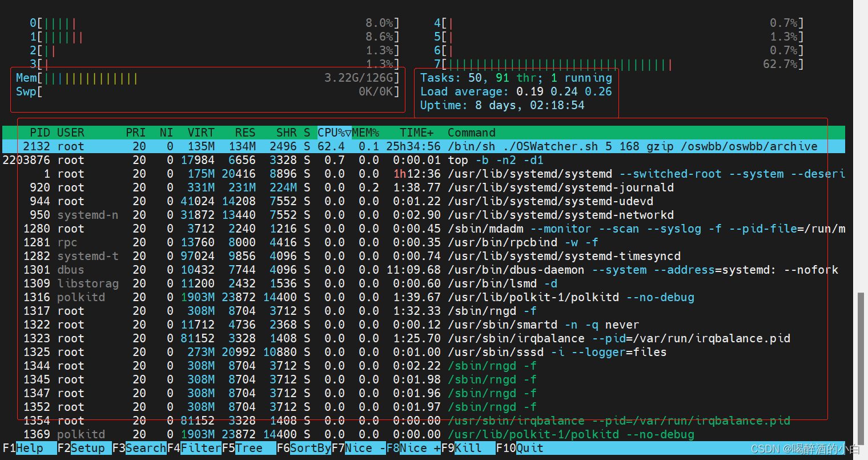The width and height of the screenshot is (868, 460).
Task: Click CPU core 0 meter at 8.0%
Action: pyautogui.click(x=215, y=23)
